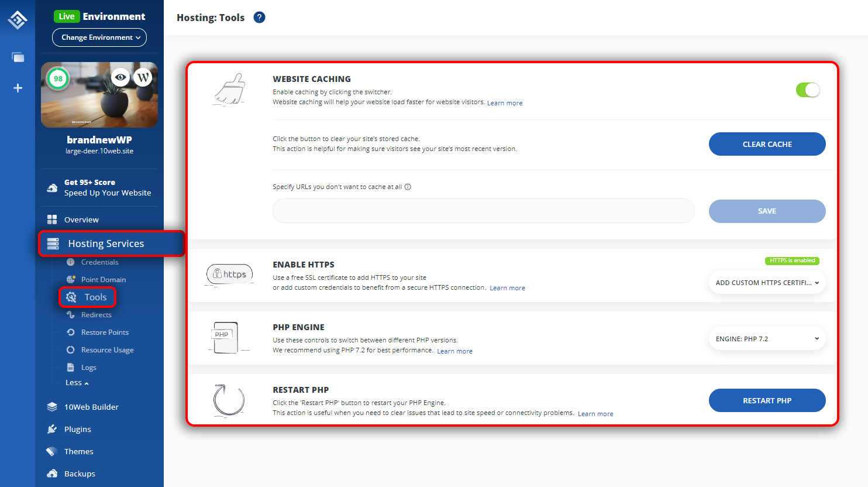Open the websites list icon in left rail
Screen dimensions: 868x487
(18, 57)
